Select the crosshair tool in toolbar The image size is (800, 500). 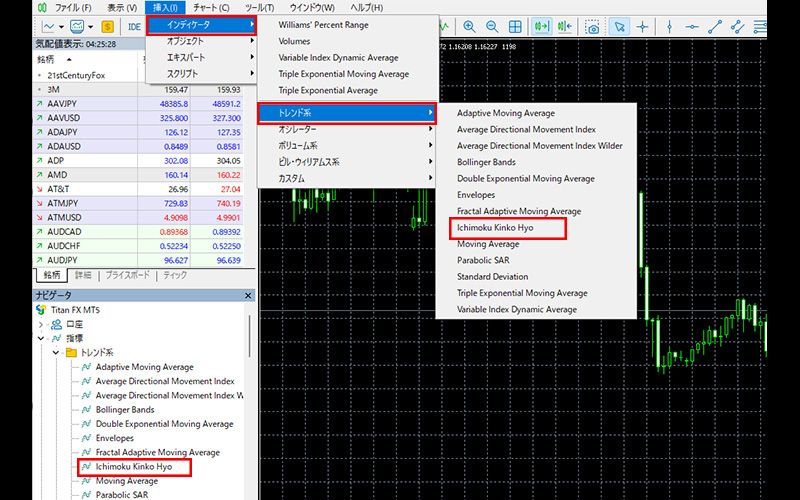click(643, 27)
